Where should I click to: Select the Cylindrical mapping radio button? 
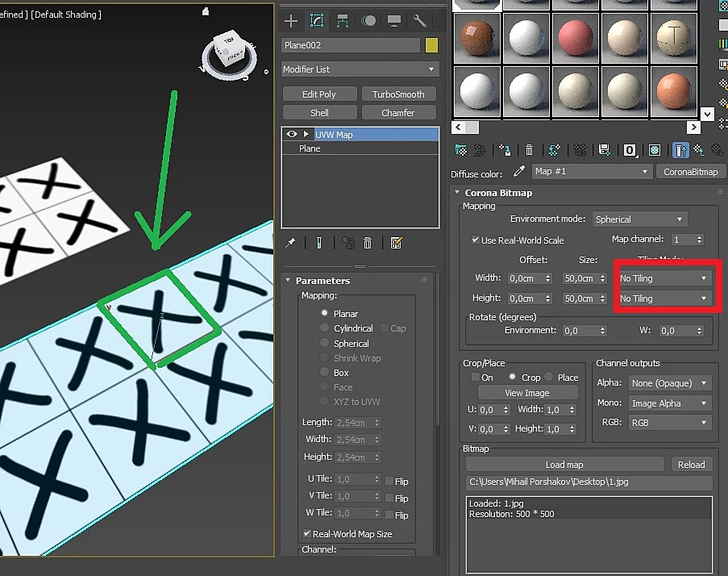(x=325, y=328)
